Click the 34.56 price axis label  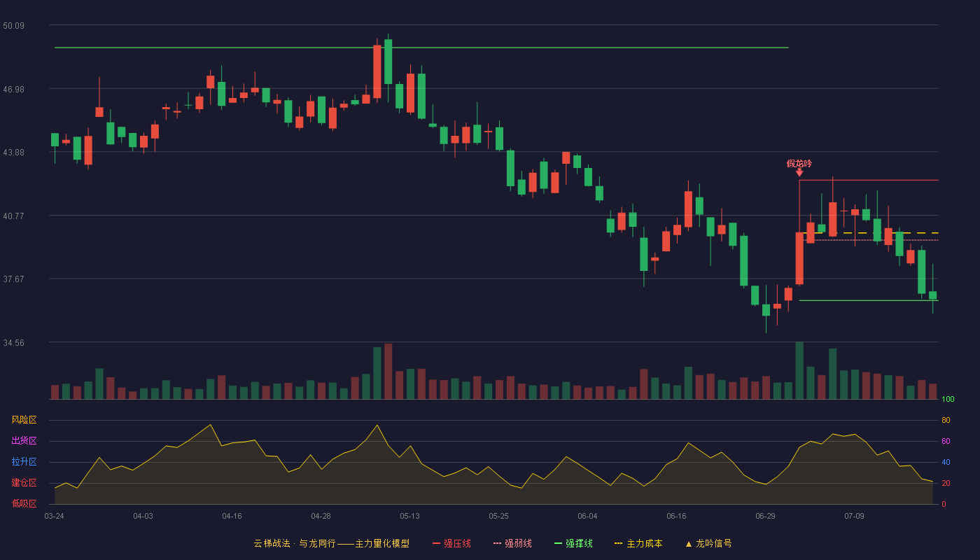(13, 343)
